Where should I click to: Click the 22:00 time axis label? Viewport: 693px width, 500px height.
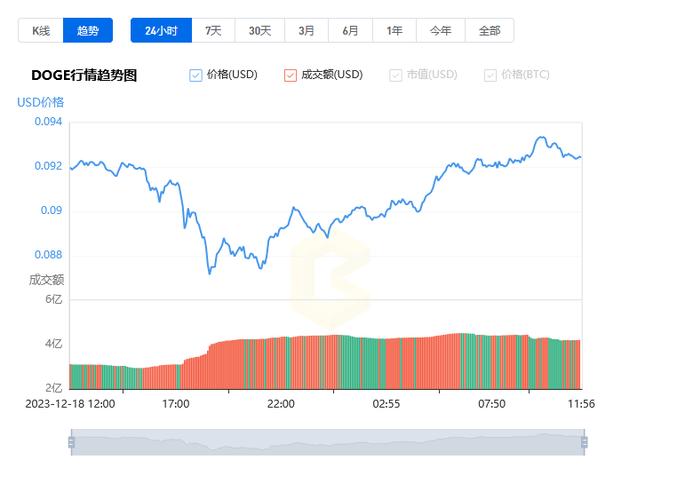281,404
